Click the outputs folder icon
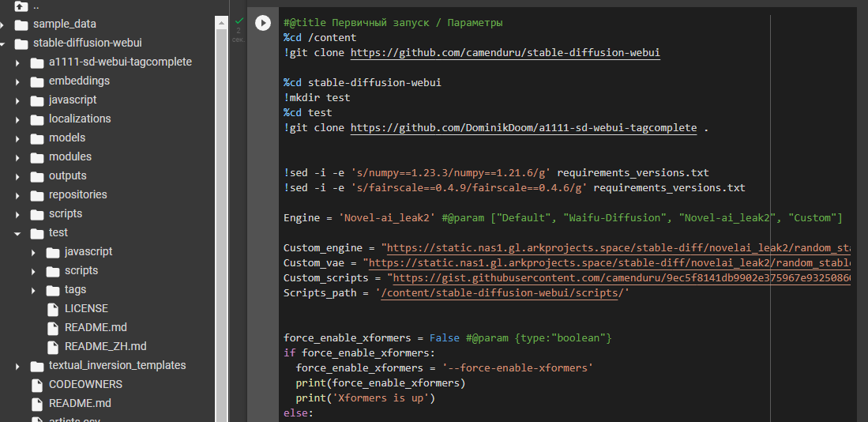868x422 pixels. 37,176
